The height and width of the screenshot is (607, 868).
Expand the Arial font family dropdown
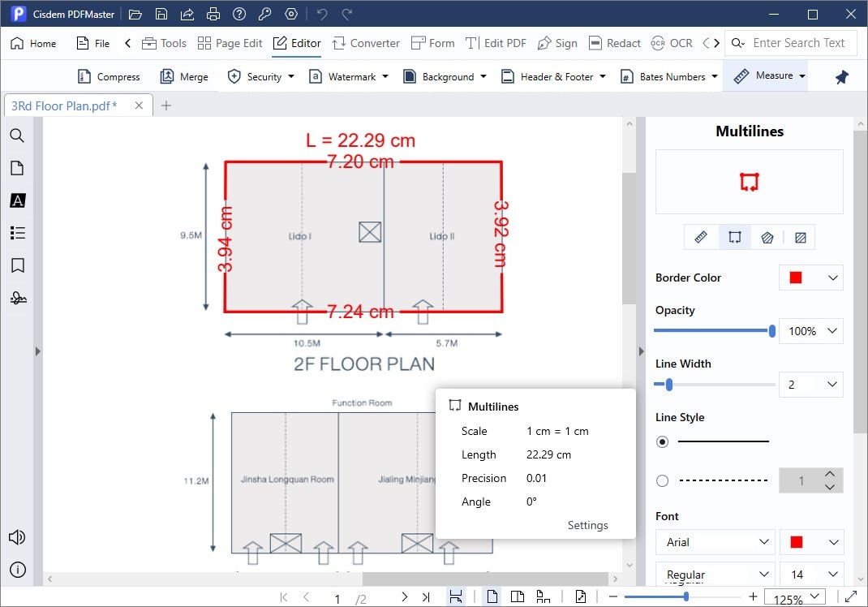point(714,542)
